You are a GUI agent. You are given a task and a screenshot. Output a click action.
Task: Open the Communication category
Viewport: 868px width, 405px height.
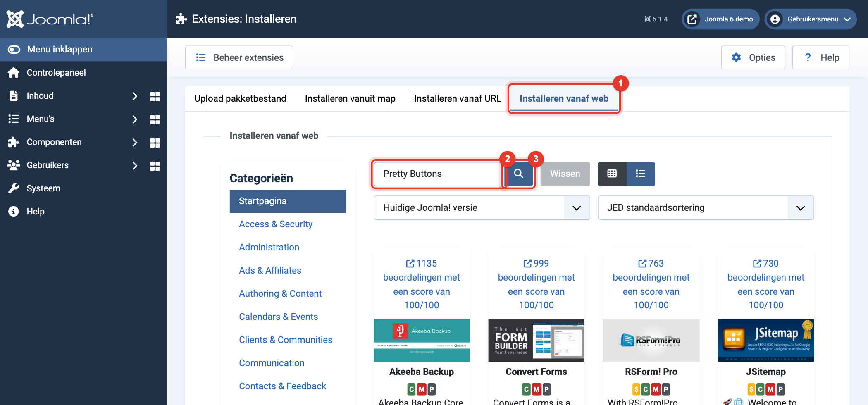point(272,363)
